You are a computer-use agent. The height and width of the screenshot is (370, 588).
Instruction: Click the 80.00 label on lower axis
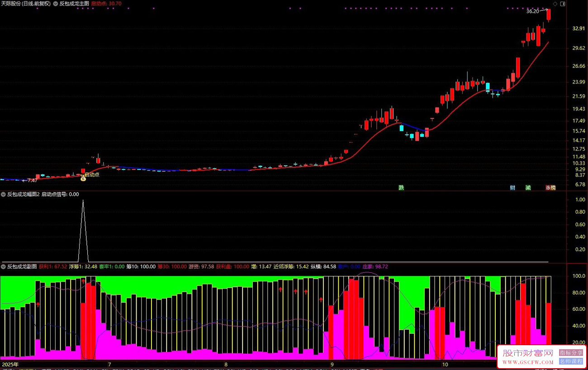pyautogui.click(x=579, y=293)
